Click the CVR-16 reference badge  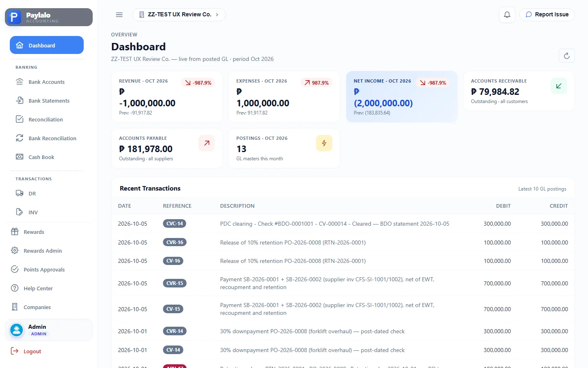pos(174,242)
